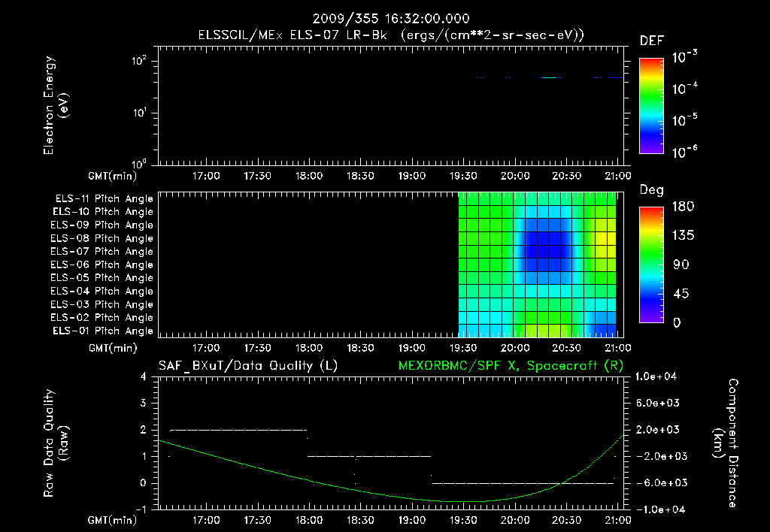Click the 135 value on Deg scale
The width and height of the screenshot is (770, 532).
pos(683,236)
